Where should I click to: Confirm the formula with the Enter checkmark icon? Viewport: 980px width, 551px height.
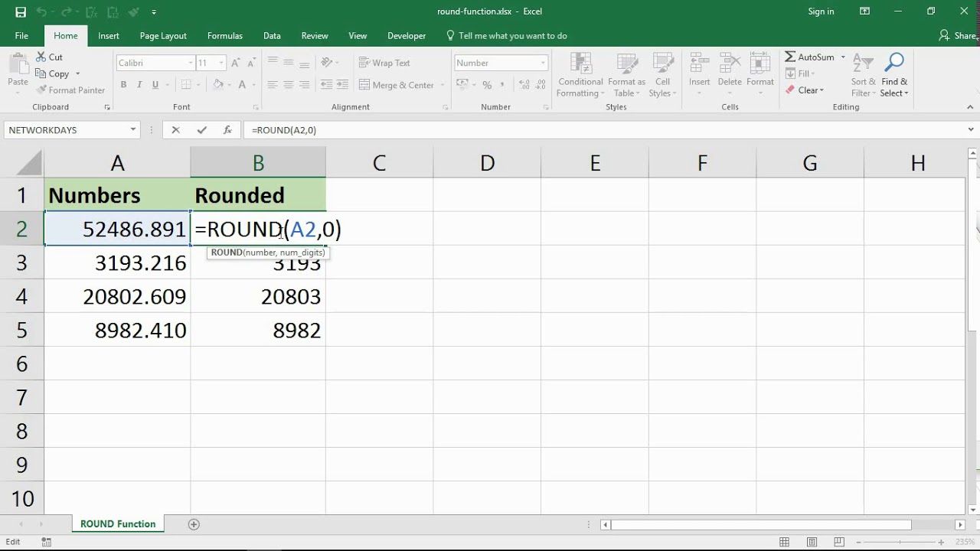201,130
